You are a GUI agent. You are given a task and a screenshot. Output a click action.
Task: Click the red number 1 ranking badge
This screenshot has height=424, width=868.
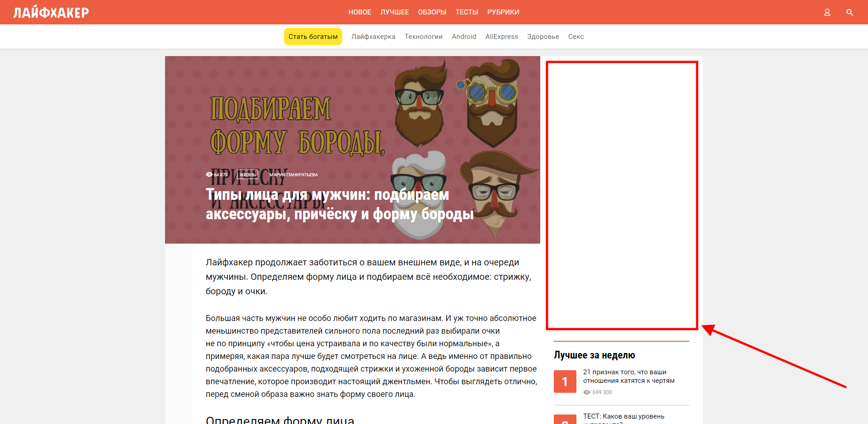(565, 382)
